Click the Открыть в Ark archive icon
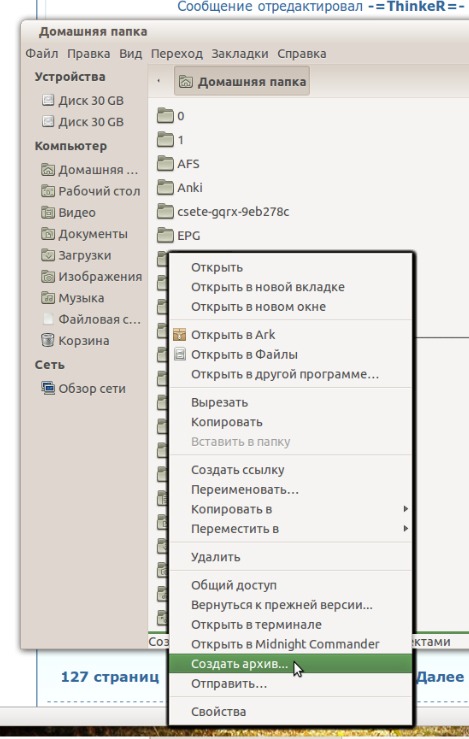The image size is (469, 739). coord(180,334)
